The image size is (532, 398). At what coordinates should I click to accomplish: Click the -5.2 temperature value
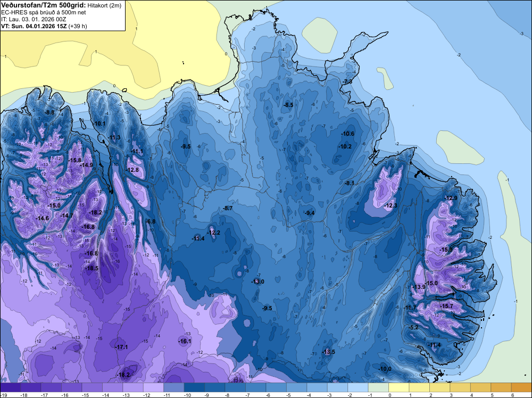click(x=413, y=327)
